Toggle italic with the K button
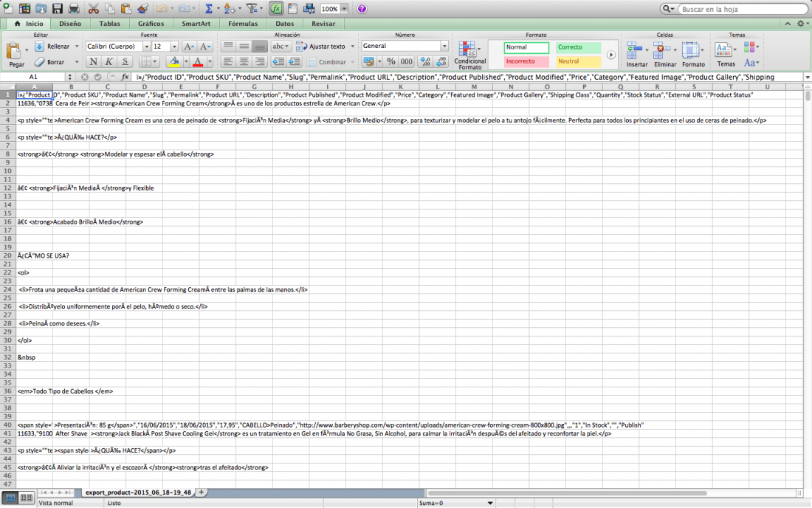The width and height of the screenshot is (812, 508). pyautogui.click(x=109, y=62)
